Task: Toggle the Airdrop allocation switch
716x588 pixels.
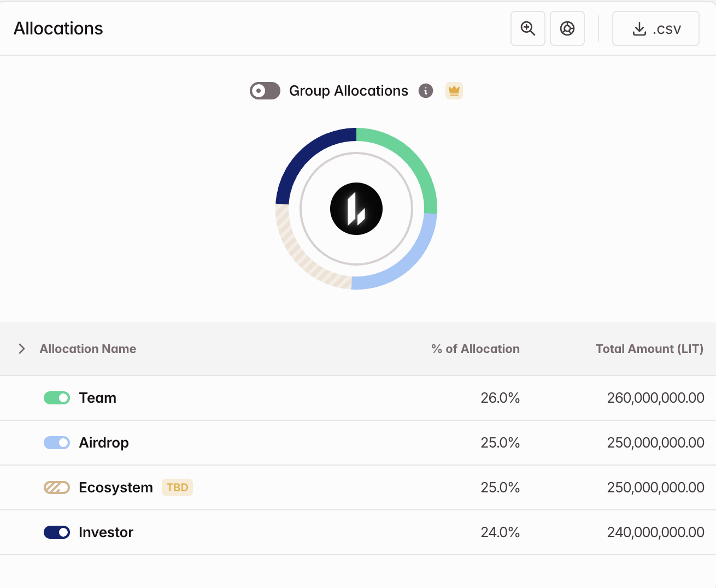Action: pos(57,443)
